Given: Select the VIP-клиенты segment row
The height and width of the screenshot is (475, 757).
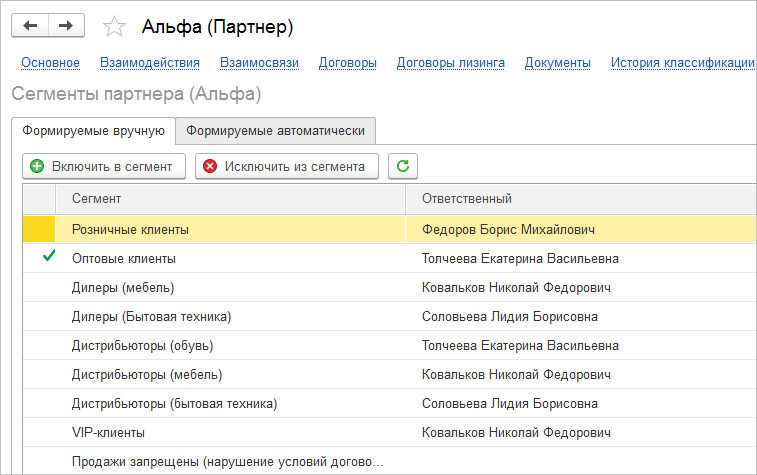Looking at the screenshot, I should (108, 433).
